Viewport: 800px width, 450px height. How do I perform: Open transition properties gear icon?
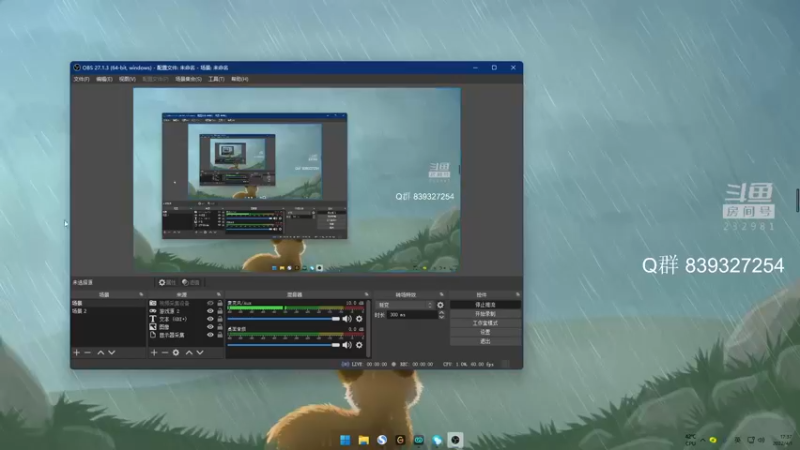(440, 305)
